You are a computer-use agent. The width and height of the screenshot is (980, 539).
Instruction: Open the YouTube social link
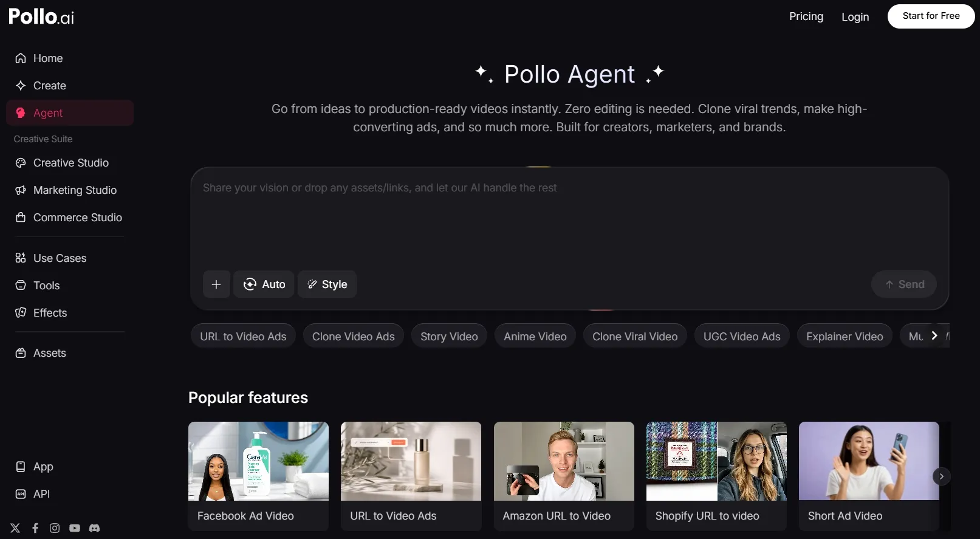(75, 528)
